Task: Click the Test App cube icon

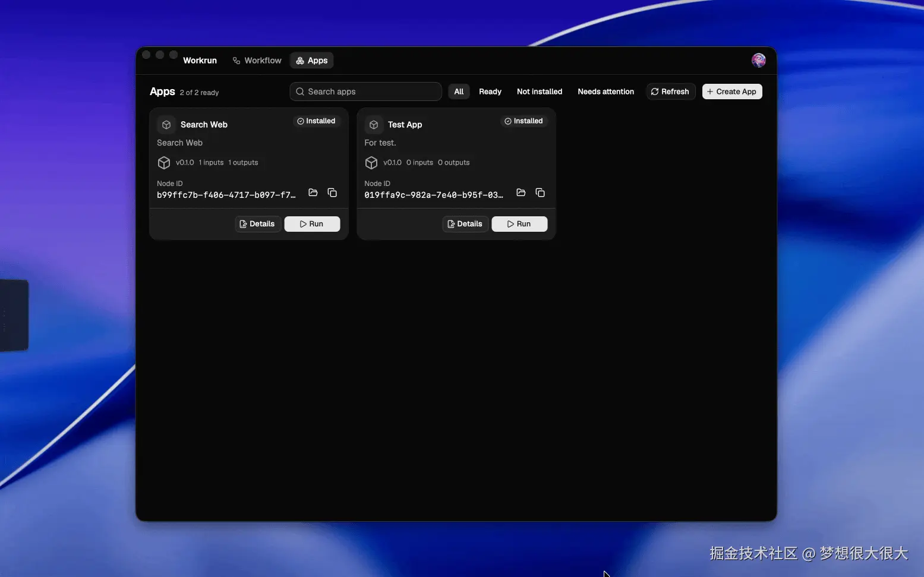Action: click(x=374, y=125)
